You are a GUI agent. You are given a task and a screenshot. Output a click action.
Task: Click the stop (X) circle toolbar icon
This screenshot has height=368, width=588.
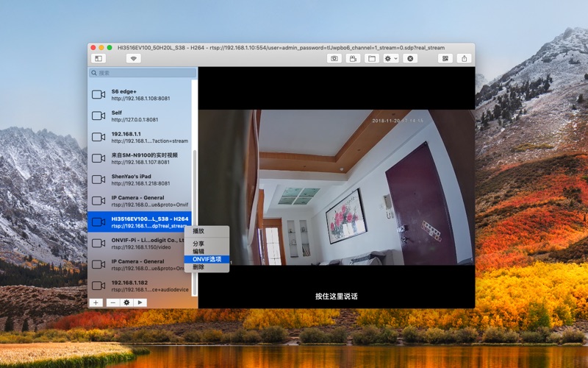coord(410,58)
